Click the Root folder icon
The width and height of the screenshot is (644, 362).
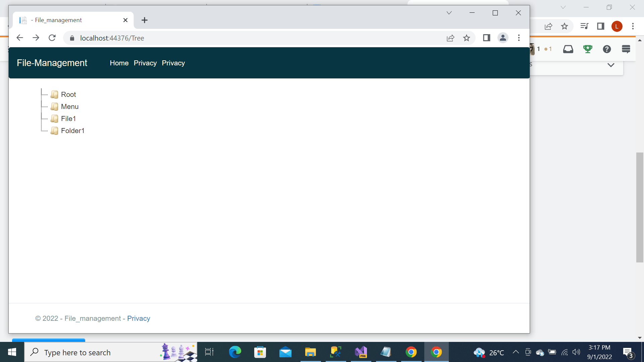[x=54, y=95]
